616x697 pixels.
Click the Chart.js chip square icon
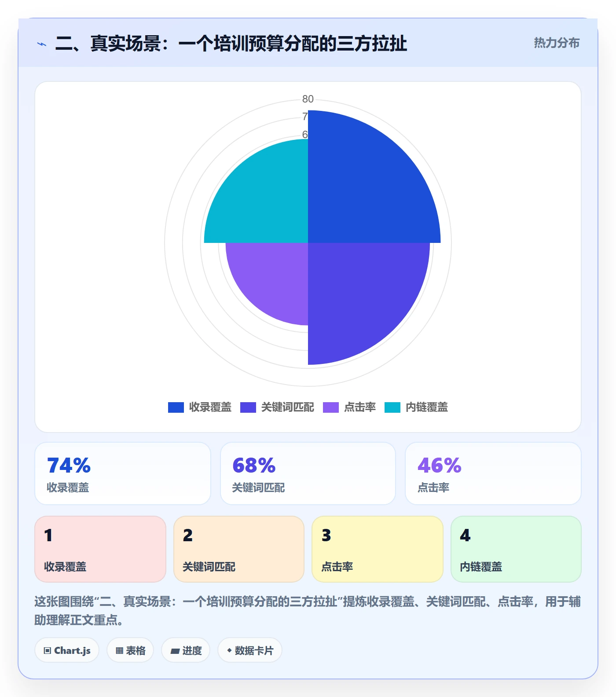point(48,651)
